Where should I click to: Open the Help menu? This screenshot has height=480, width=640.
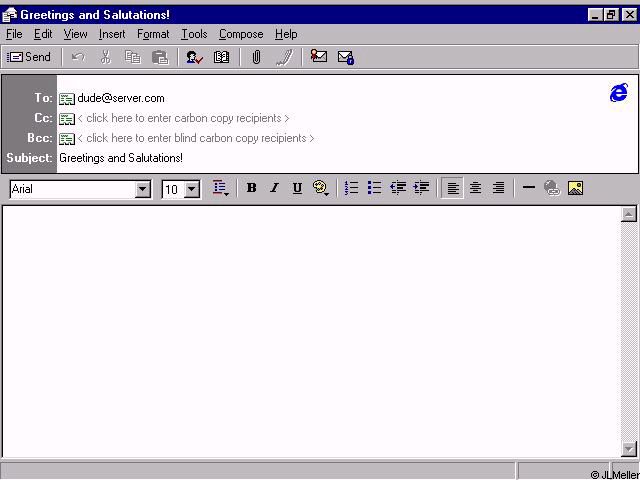[286, 34]
